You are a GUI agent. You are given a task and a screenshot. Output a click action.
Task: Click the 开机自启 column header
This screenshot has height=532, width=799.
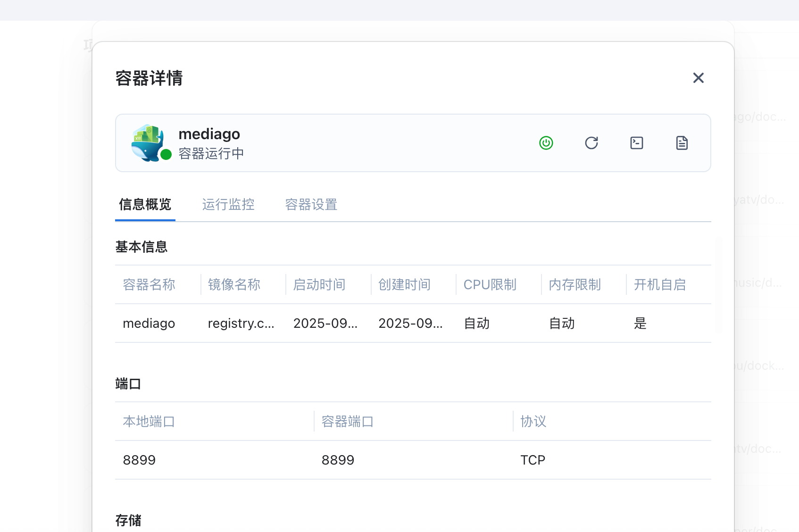(x=659, y=285)
